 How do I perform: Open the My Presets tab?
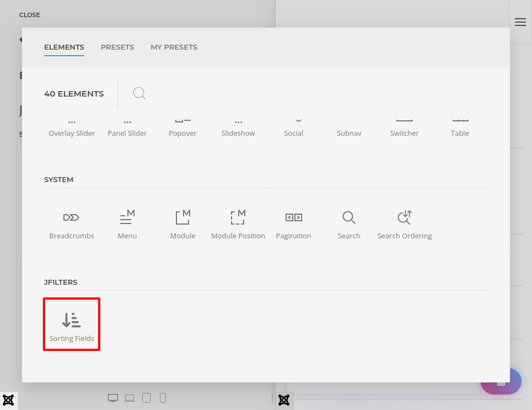[x=174, y=47]
